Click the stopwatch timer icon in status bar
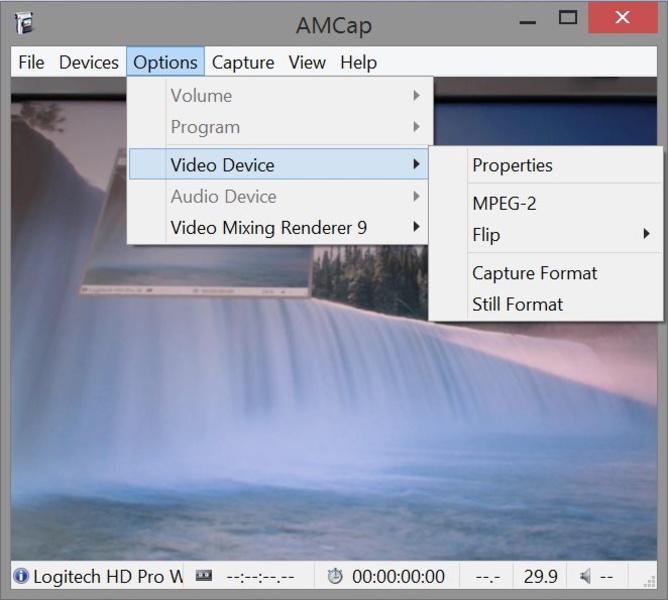The width and height of the screenshot is (668, 600). click(x=334, y=576)
